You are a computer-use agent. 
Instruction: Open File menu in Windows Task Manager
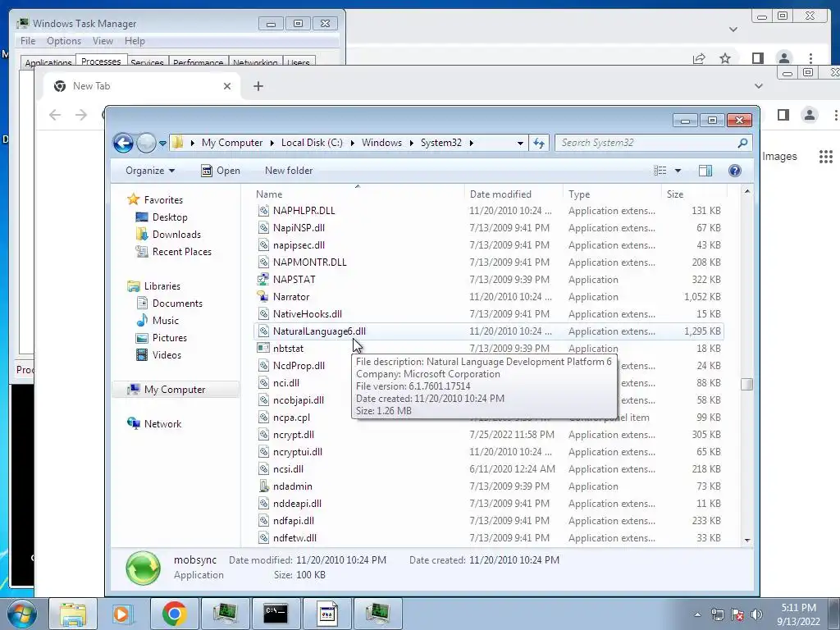(x=28, y=41)
